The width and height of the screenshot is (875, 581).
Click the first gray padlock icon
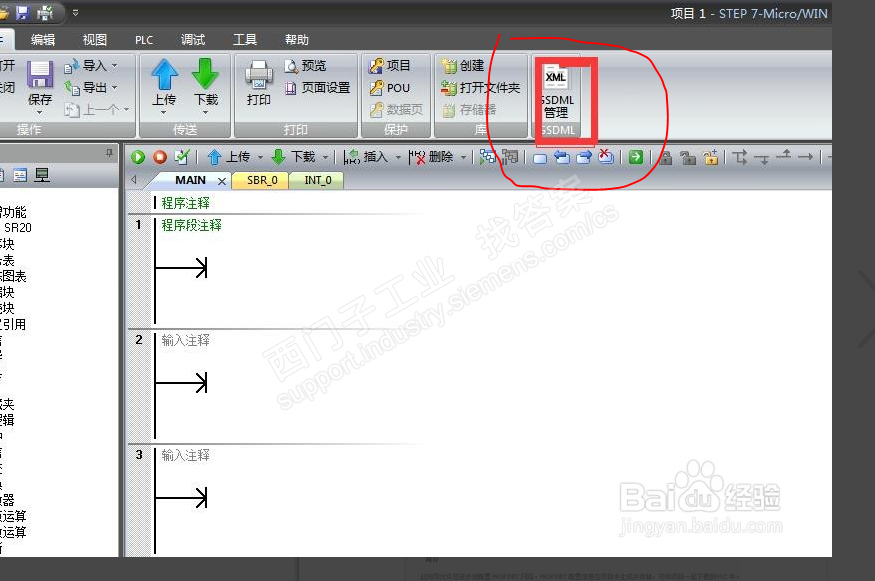(x=665, y=158)
